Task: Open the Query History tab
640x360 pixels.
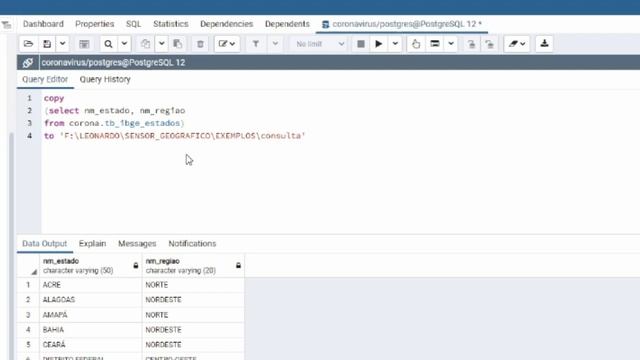Action: click(105, 79)
